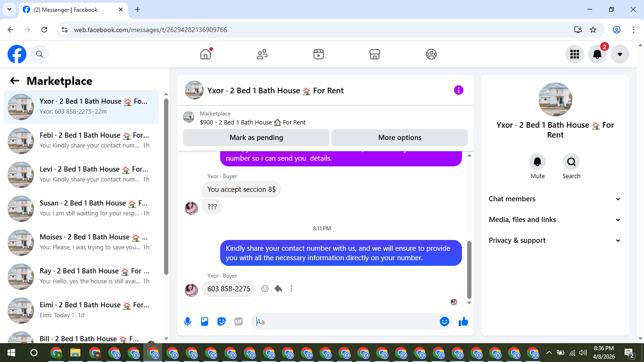Click the "You accept seccion 8$" message
Image resolution: width=644 pixels, height=362 pixels.
click(241, 189)
